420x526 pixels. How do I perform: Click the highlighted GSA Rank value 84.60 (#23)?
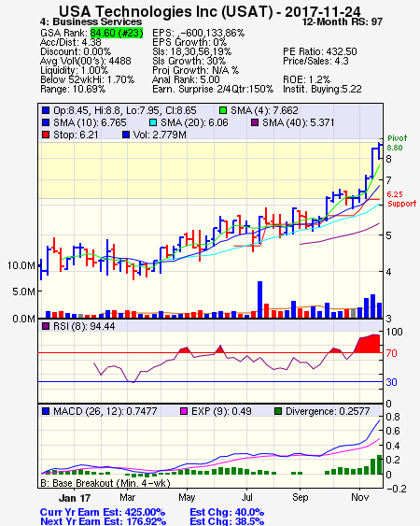(x=117, y=33)
